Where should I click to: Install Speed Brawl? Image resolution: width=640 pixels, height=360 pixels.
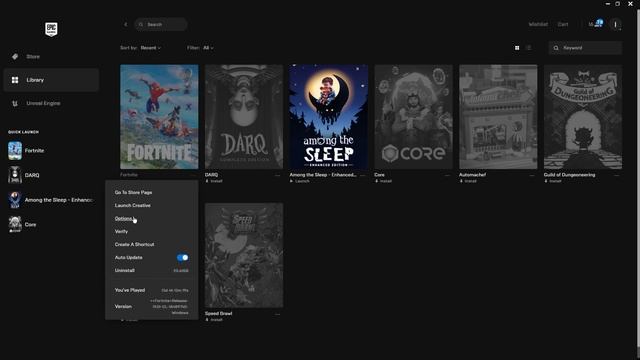214,320
